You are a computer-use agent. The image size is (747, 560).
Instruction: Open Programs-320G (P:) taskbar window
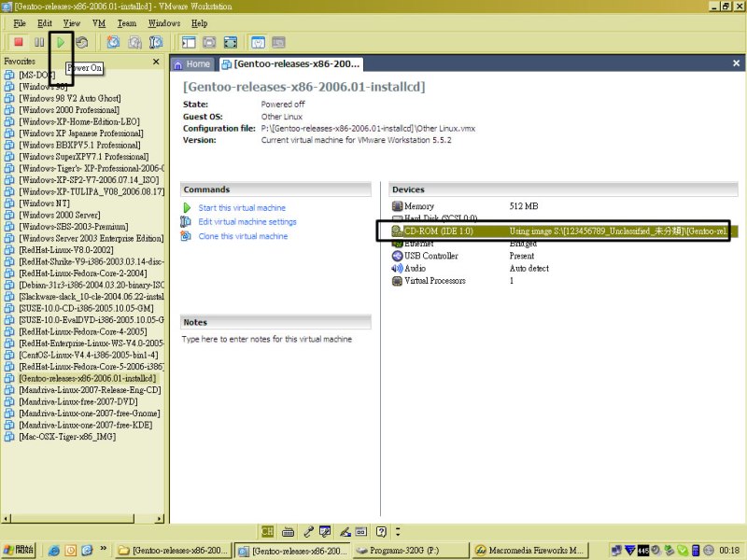(410, 551)
